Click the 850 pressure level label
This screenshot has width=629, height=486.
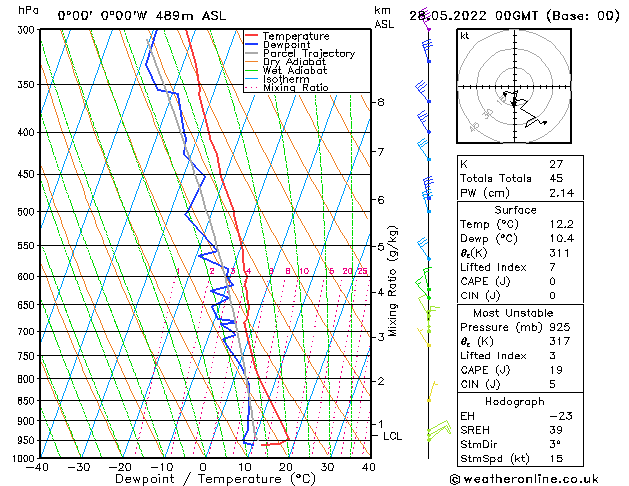point(28,401)
